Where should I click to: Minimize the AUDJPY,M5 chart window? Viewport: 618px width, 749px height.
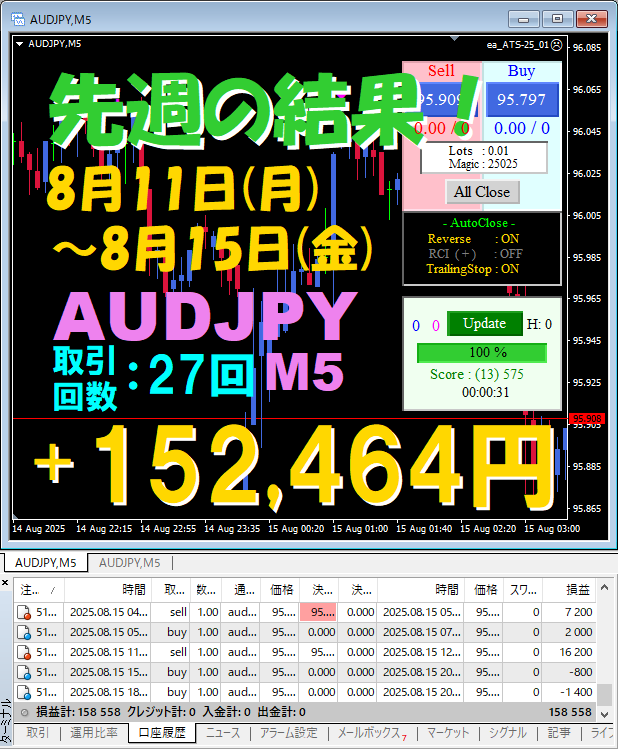coord(523,19)
